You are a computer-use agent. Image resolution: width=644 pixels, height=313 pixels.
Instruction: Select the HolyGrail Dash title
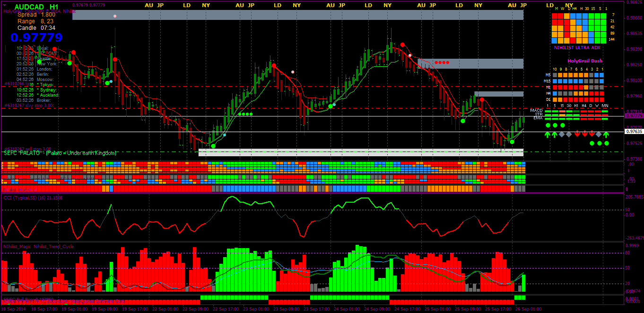pyautogui.click(x=585, y=61)
